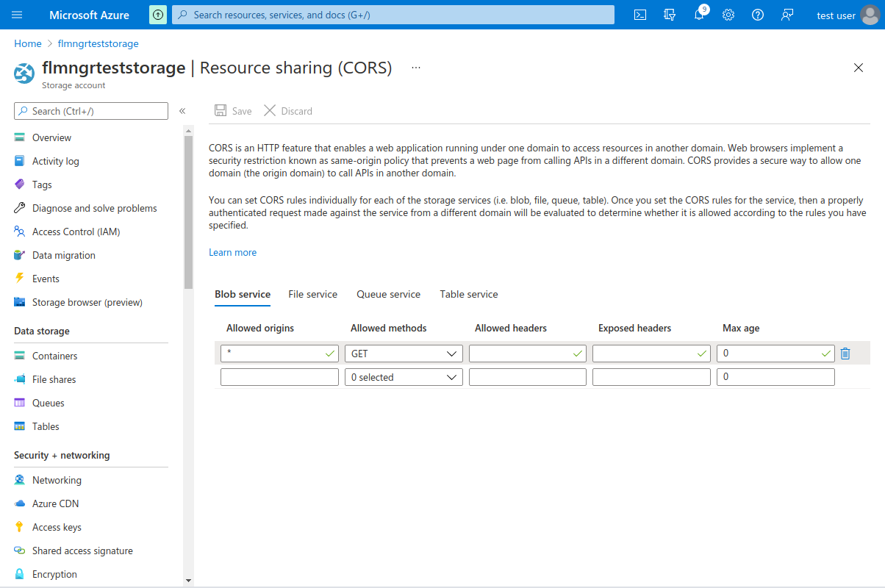Screen dimensions: 885x588
Task: Click Allowed headers field in GET row
Action: tap(528, 354)
